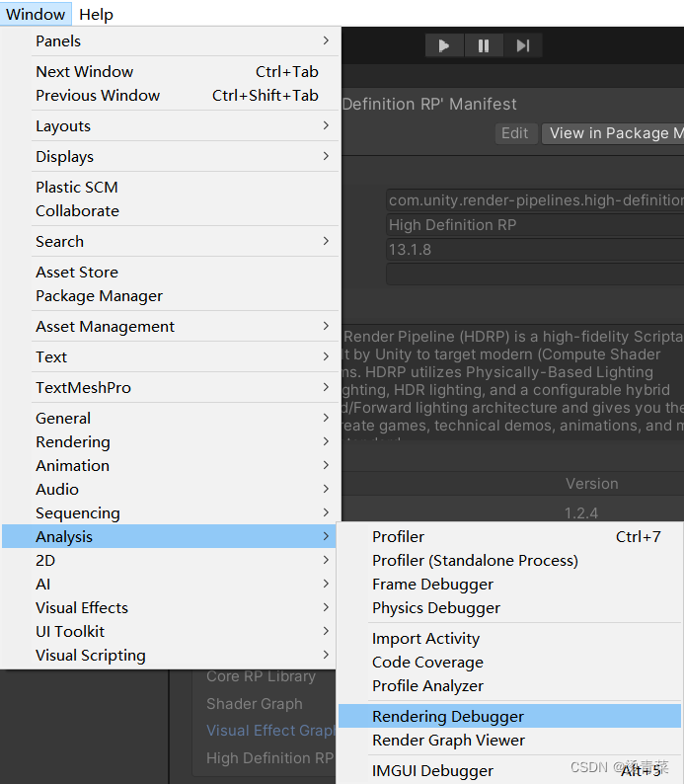Viewport: 684px width, 784px height.
Task: Select High Definition RP entry in list
Action: [269, 758]
